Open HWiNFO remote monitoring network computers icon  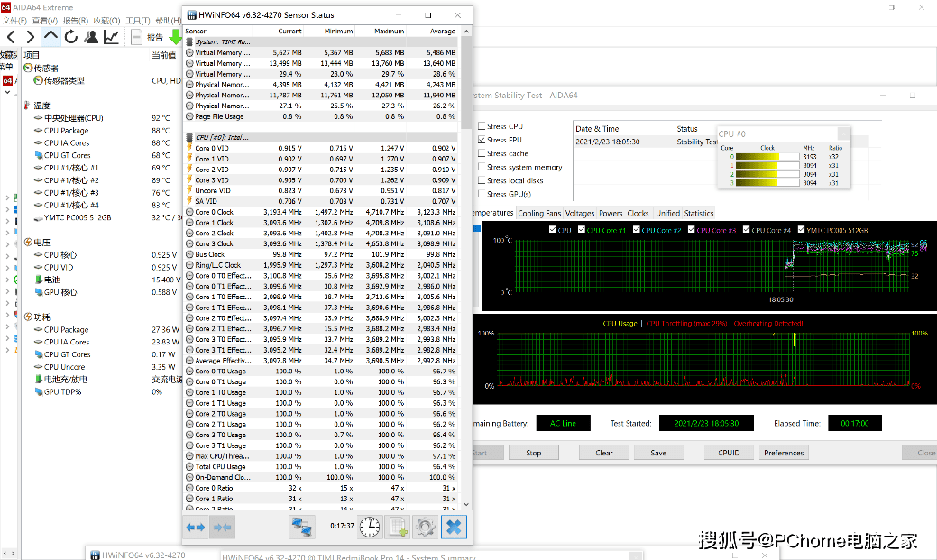pos(302,527)
